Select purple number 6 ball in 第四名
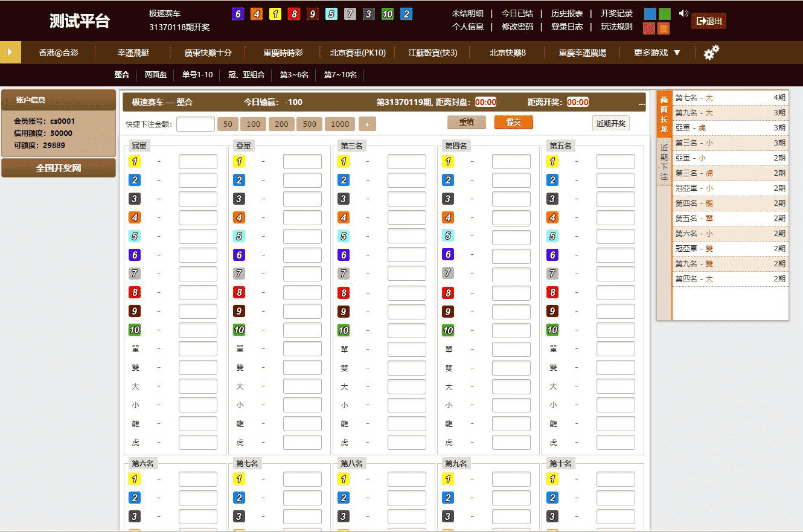Image resolution: width=803 pixels, height=532 pixels. tap(448, 255)
